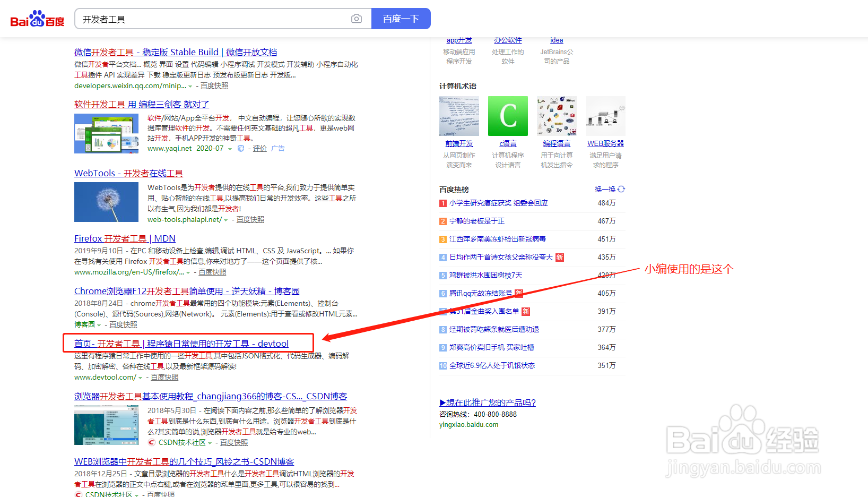Viewport: 868px width, 497px height.
Task: Click the CSDN tutorial result thumbnail
Action: click(x=106, y=425)
